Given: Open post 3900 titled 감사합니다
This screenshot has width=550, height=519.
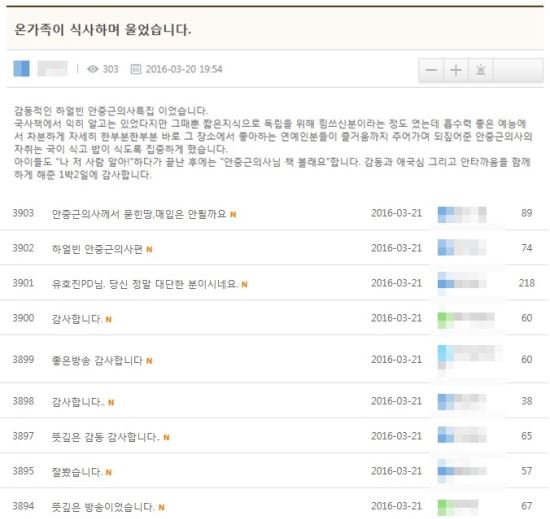Looking at the screenshot, I should [77, 319].
